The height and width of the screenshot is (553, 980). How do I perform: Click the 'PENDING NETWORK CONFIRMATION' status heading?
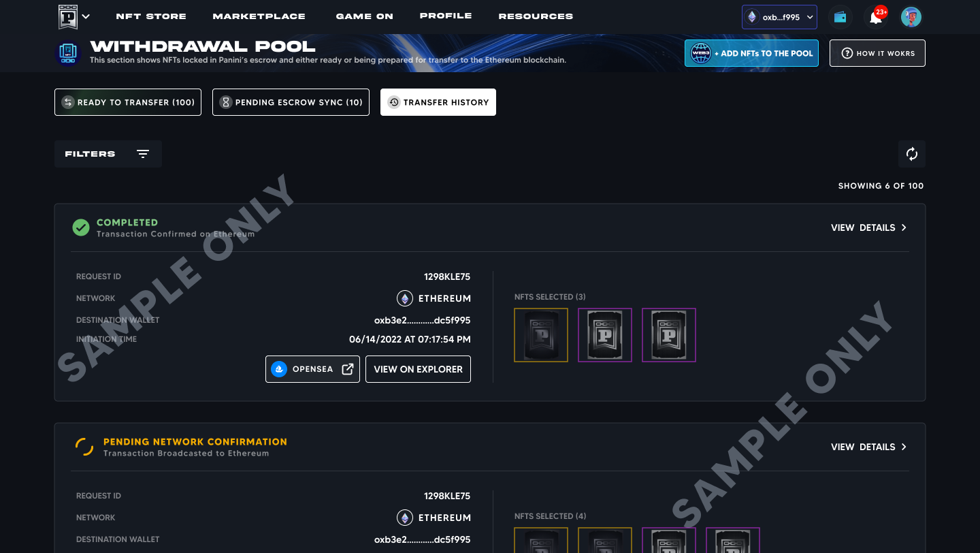pyautogui.click(x=195, y=442)
